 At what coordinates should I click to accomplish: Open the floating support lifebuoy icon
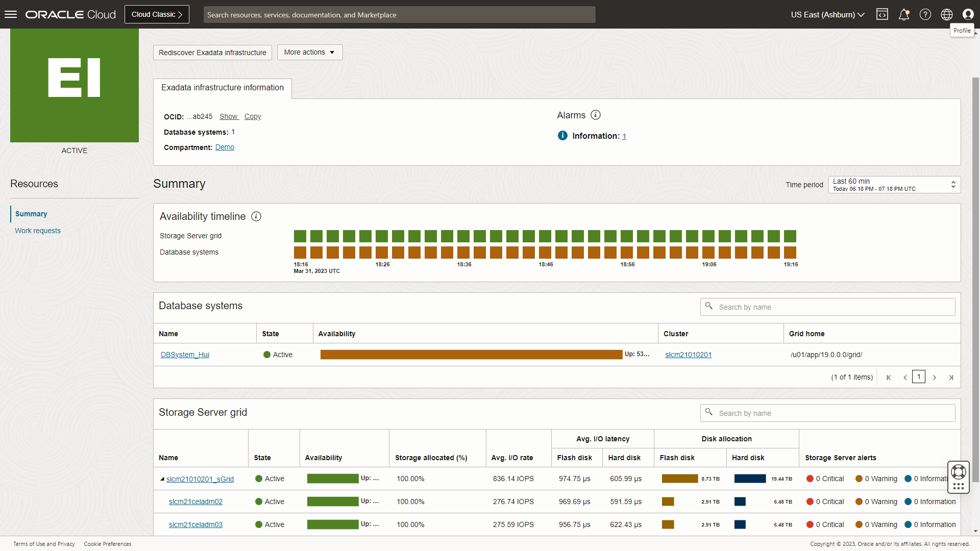click(959, 472)
